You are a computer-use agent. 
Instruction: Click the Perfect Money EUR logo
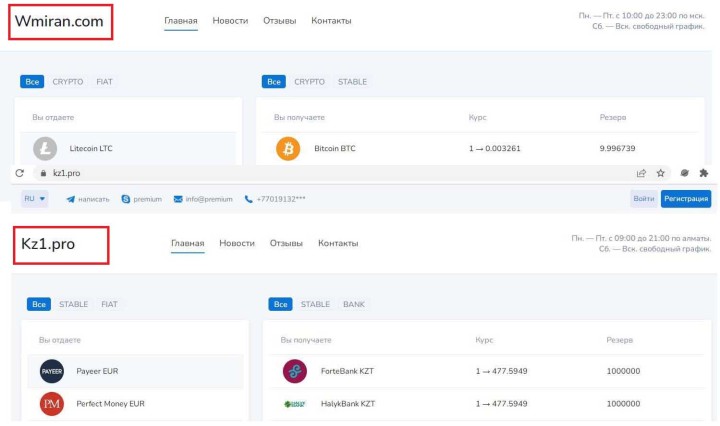(x=52, y=404)
